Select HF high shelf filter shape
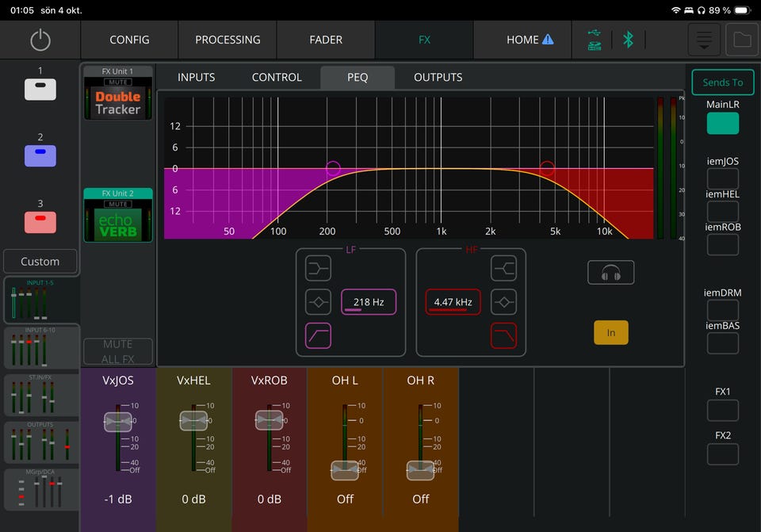This screenshot has width=761, height=532. point(503,269)
